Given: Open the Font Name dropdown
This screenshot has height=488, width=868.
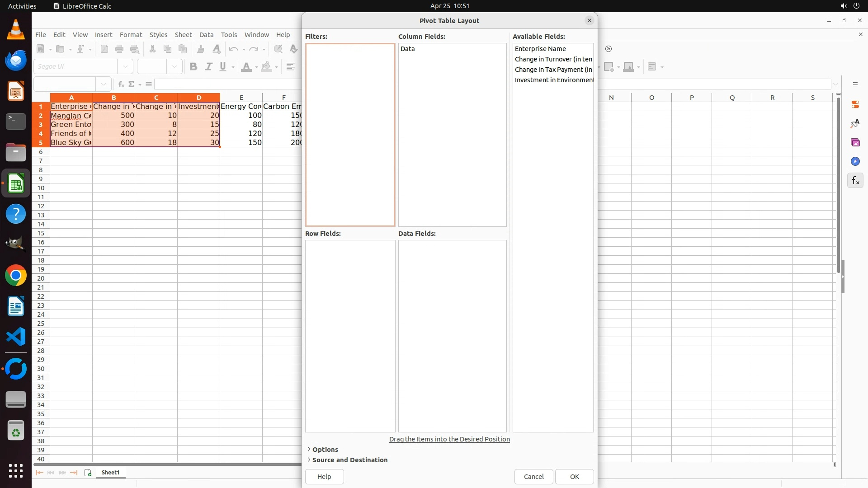Looking at the screenshot, I should click(125, 67).
